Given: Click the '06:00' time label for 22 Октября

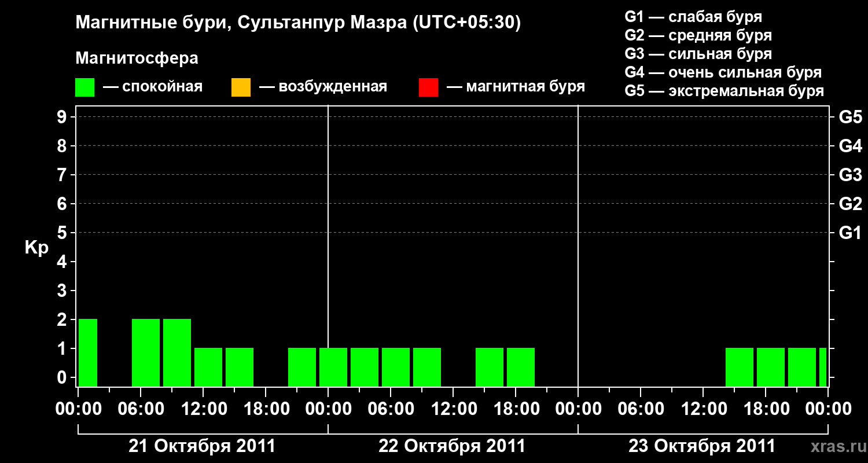Looking at the screenshot, I should point(391,409).
